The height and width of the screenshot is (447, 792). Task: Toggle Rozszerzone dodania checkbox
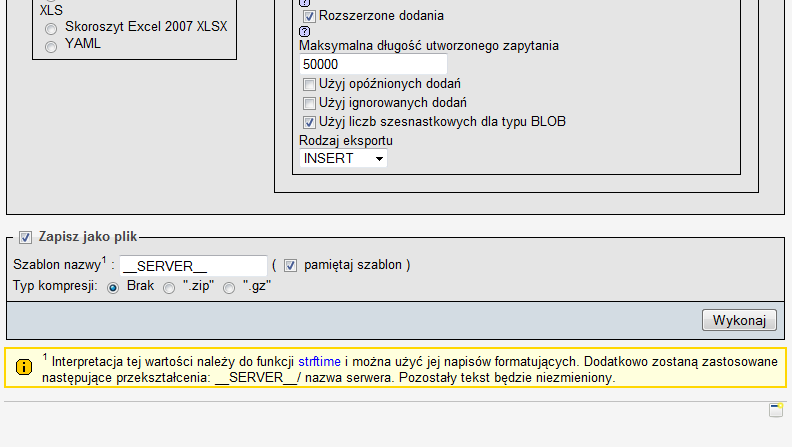point(309,16)
